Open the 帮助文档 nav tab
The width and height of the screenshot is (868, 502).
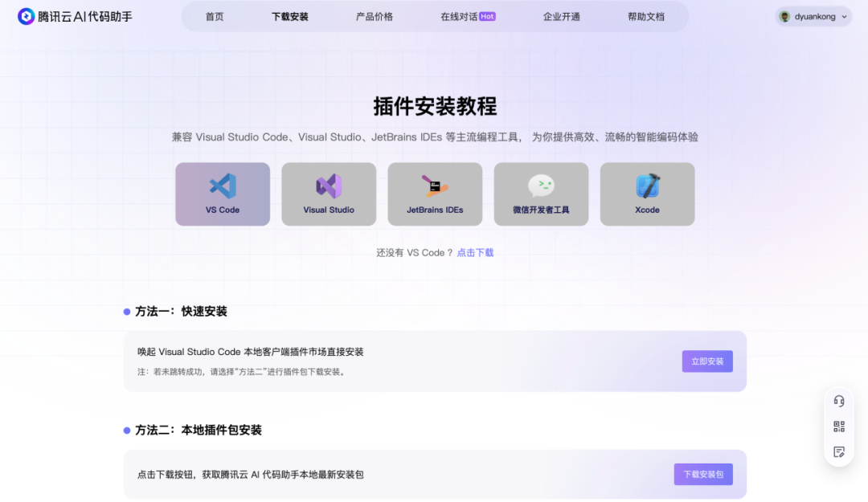click(x=646, y=16)
